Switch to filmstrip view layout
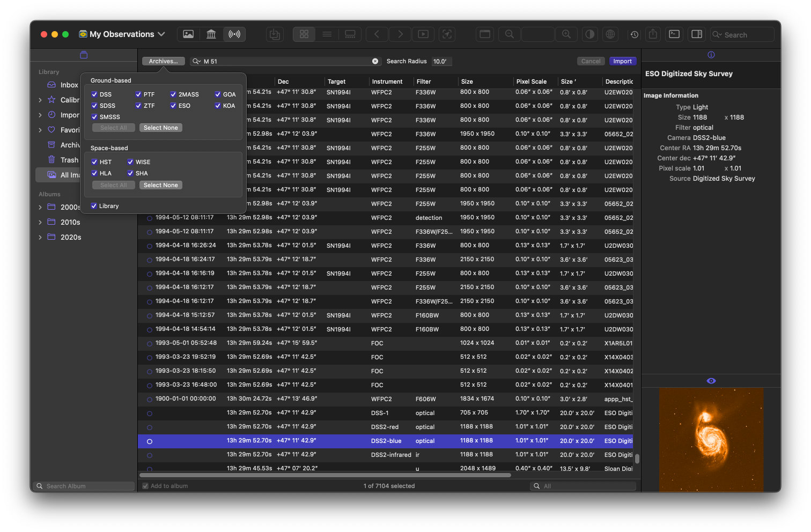 350,34
